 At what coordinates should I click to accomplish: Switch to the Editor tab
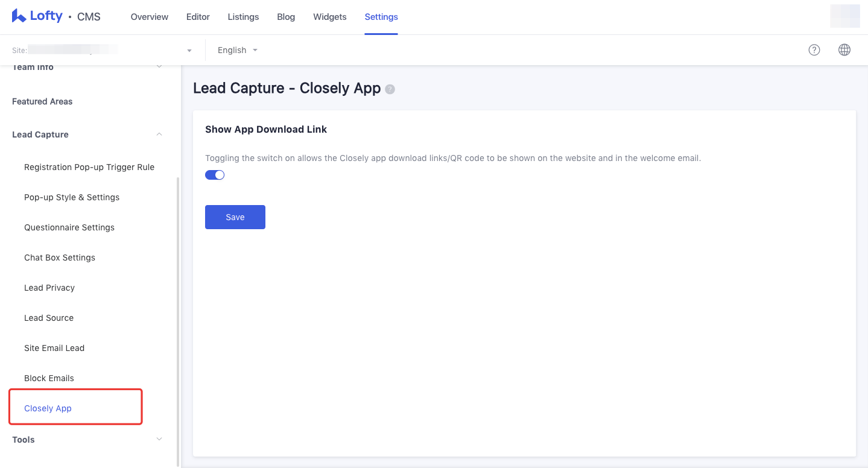[198, 17]
